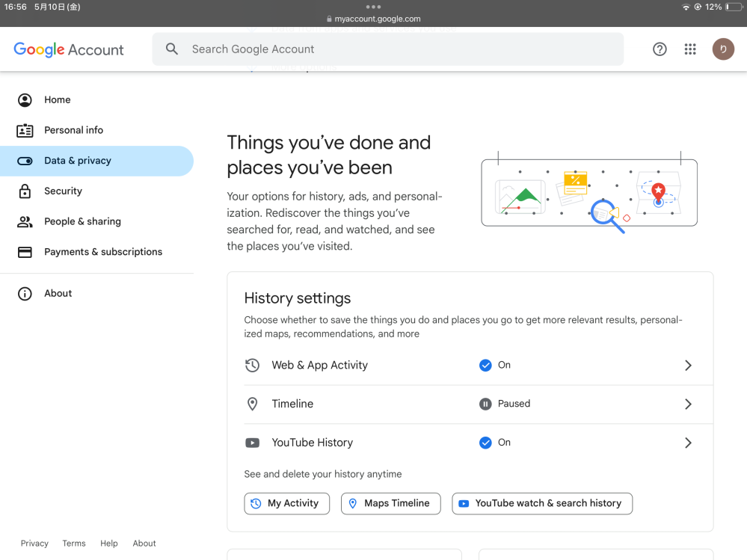The image size is (747, 560).
Task: Click "See and delete your history anytime"
Action: [323, 474]
